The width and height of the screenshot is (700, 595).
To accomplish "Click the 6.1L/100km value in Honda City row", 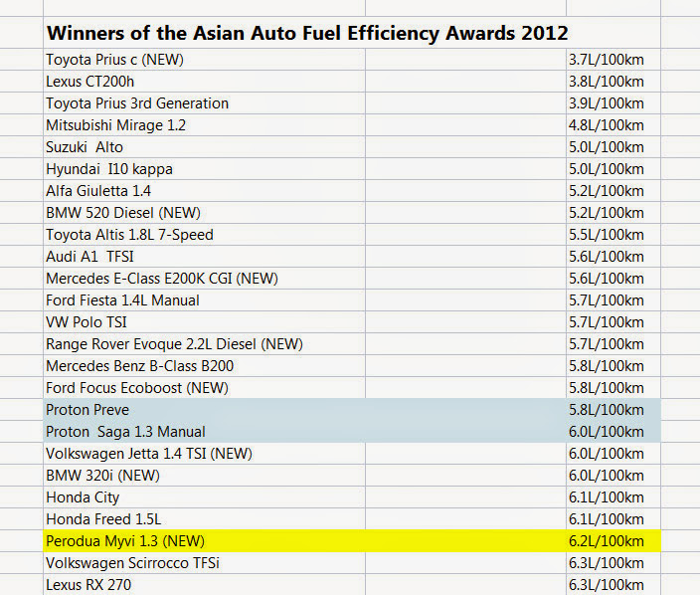I will (x=613, y=497).
